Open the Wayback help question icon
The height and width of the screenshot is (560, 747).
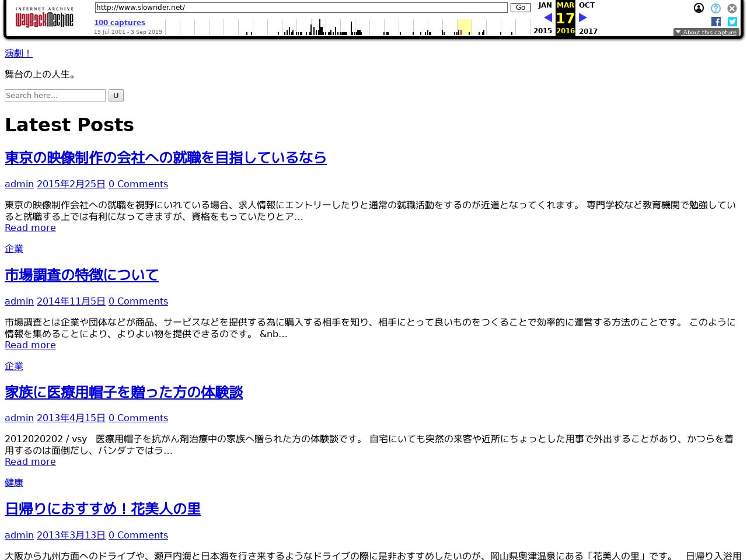(715, 8)
